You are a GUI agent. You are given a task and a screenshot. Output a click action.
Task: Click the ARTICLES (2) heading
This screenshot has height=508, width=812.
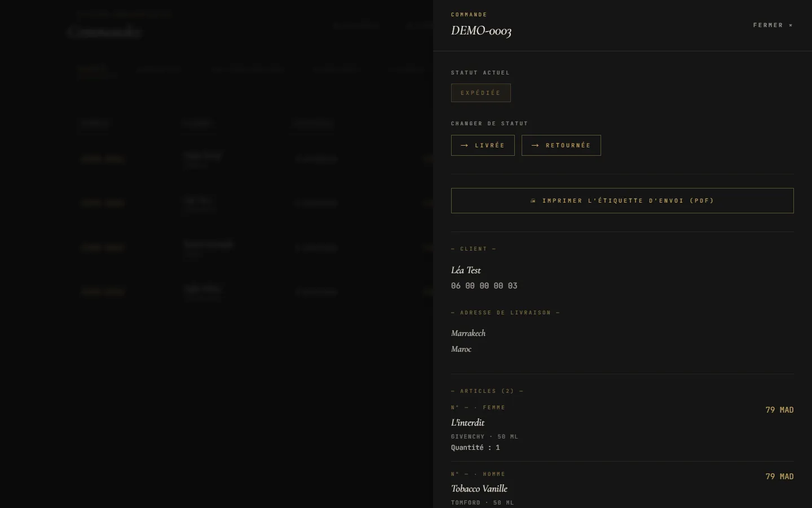[x=487, y=391]
